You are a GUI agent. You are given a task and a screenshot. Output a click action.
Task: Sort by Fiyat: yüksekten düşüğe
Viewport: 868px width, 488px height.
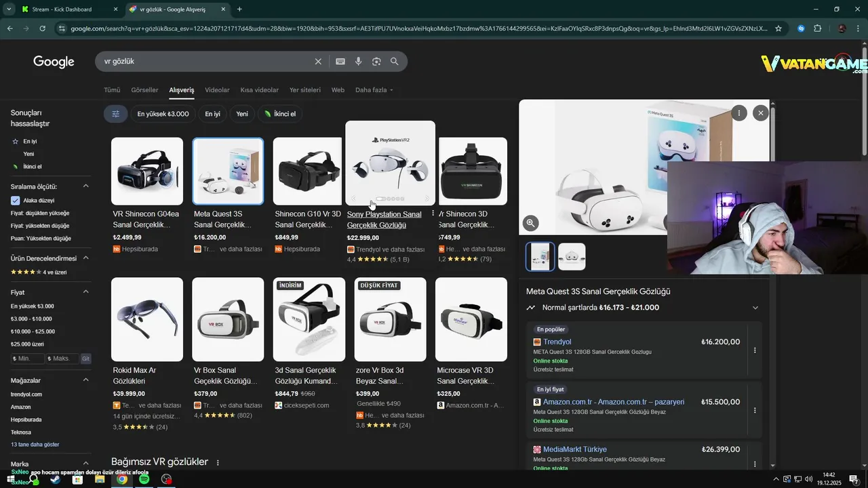point(40,226)
